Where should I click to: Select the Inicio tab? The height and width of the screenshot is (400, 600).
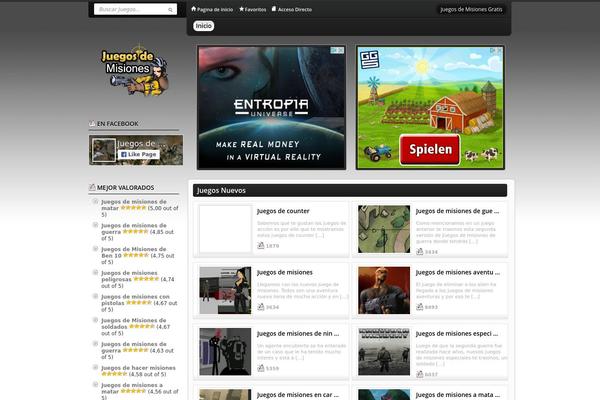204,26
